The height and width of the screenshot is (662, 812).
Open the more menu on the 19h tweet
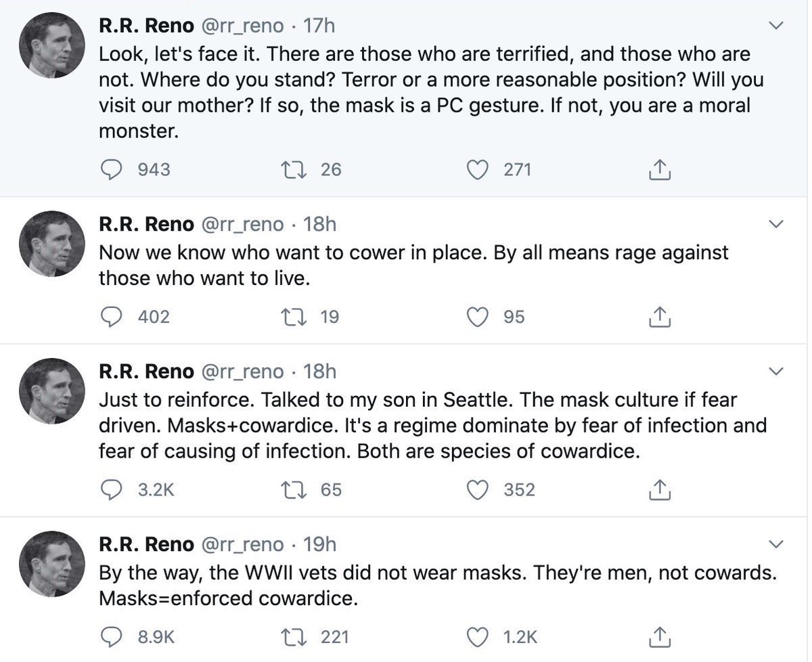point(777,544)
